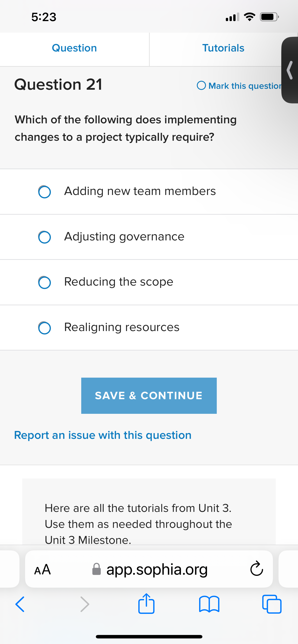Tap the Safari forward arrow
Viewport: 298px width, 644px height.
click(84, 604)
